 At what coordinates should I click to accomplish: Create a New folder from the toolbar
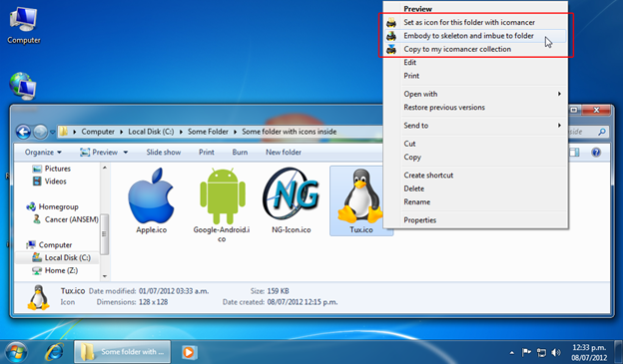[284, 152]
